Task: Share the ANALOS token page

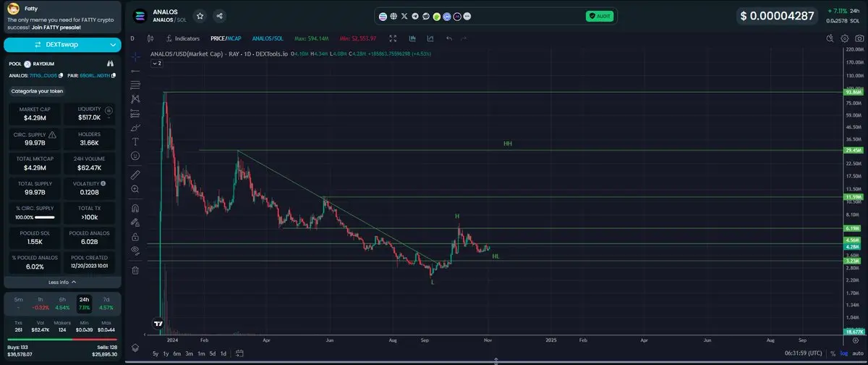Action: tap(219, 15)
